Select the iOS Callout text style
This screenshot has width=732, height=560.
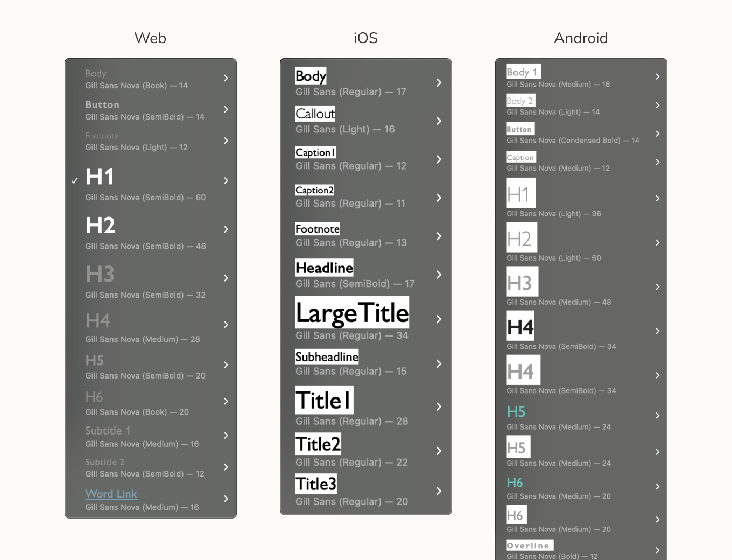(366, 121)
